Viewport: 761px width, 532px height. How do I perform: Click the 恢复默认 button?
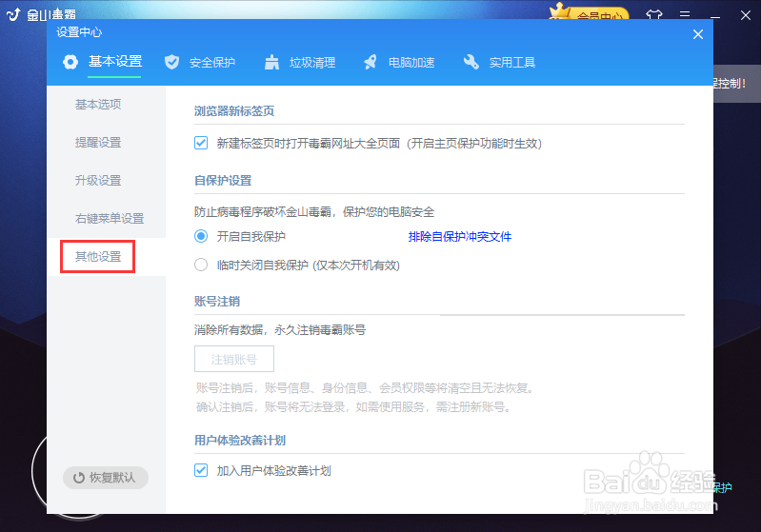(x=106, y=478)
